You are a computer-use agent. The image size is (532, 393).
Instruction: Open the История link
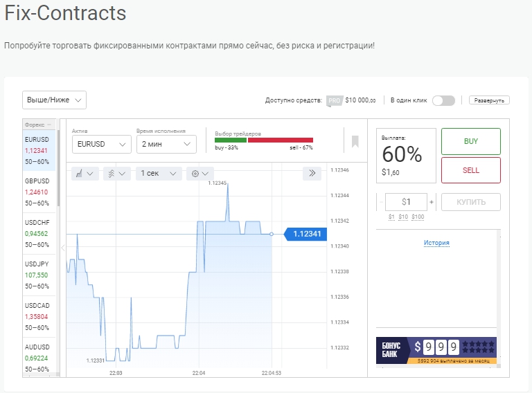(x=436, y=243)
